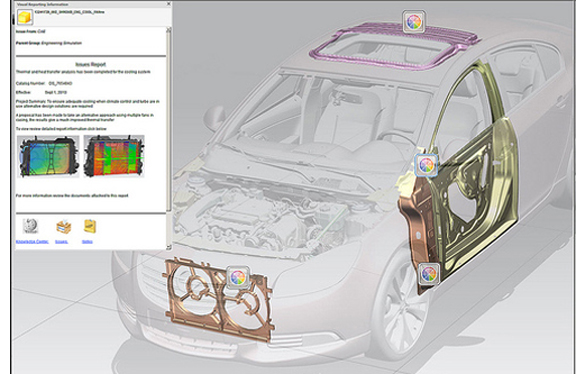The width and height of the screenshot is (576, 374).
Task: Open the Issues box icon
Action: point(63,227)
